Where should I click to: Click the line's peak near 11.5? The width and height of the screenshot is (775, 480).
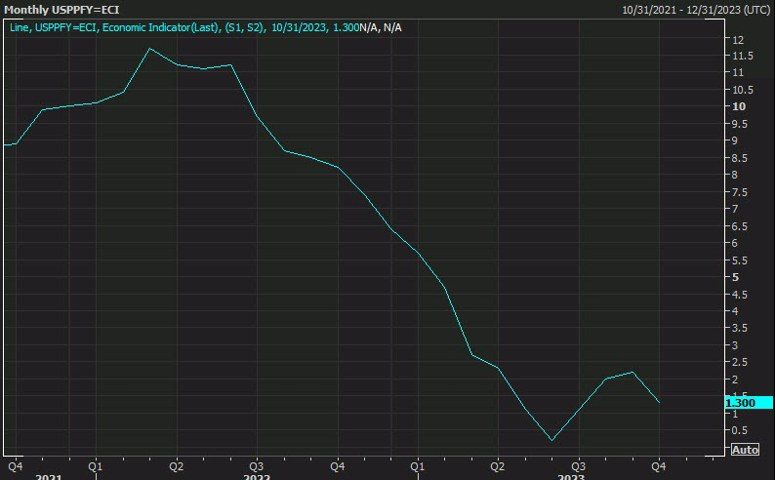(x=150, y=48)
